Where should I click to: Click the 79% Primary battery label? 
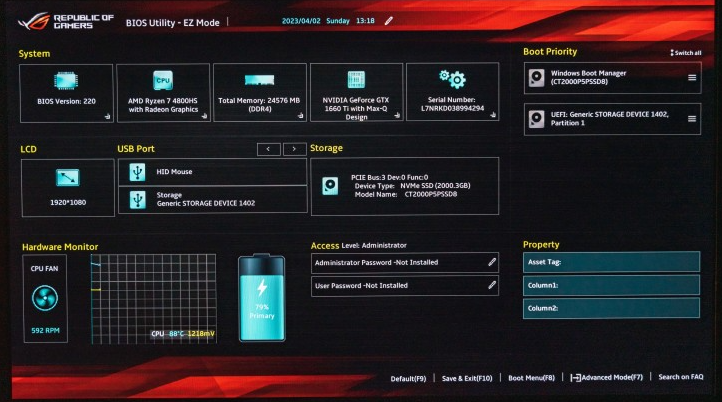pyautogui.click(x=262, y=311)
